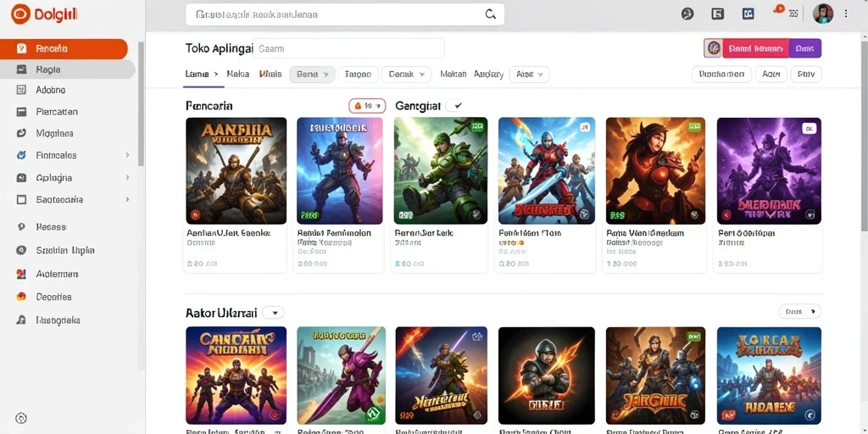
Task: Open the user profile avatar
Action: [822, 14]
